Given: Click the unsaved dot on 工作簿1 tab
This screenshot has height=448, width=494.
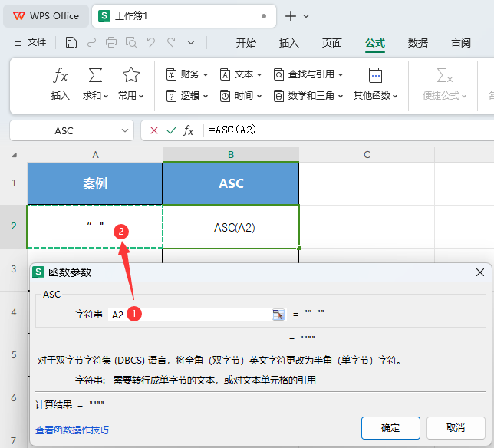Looking at the screenshot, I should pos(264,16).
